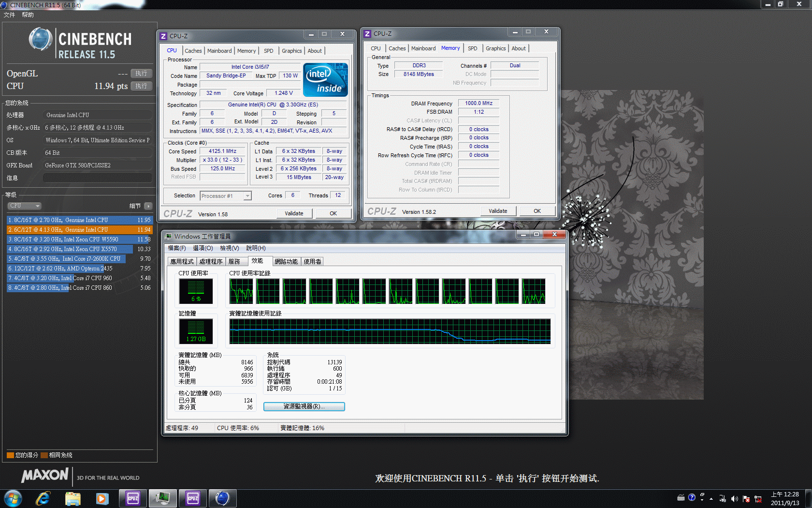Open Memory tab in left CPU-Z window
The width and height of the screenshot is (812, 508).
click(x=246, y=51)
